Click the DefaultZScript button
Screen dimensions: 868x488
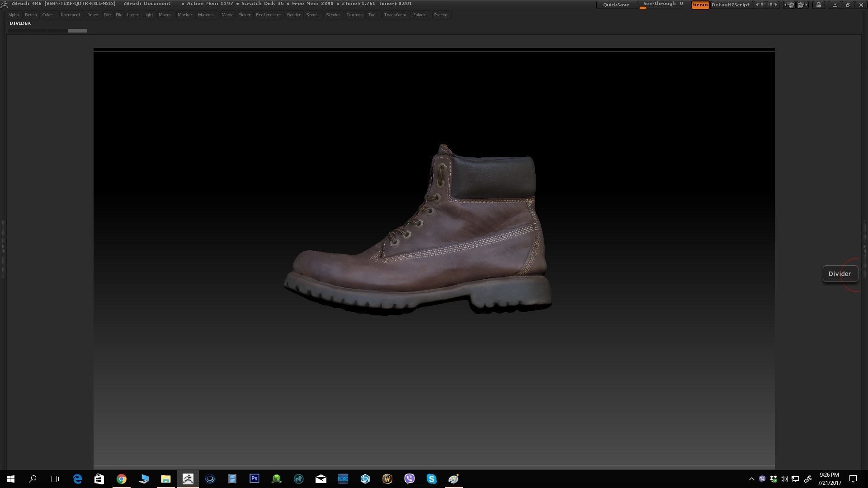pyautogui.click(x=731, y=5)
